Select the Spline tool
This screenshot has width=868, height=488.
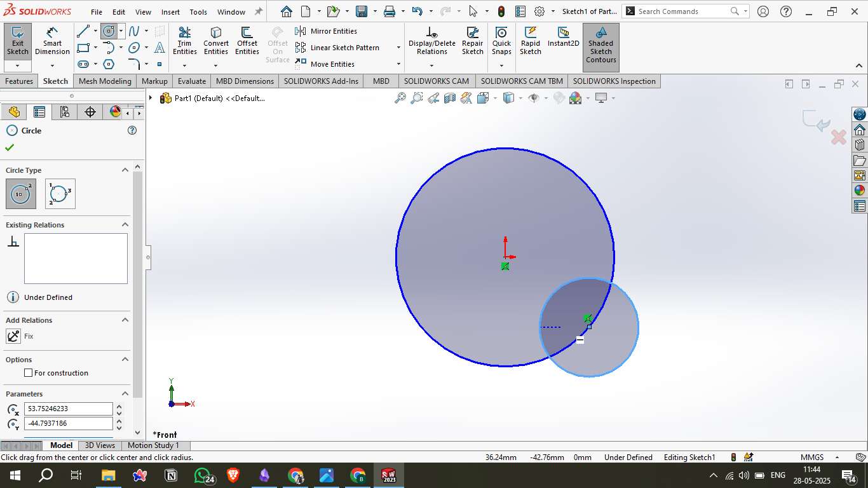[133, 31]
